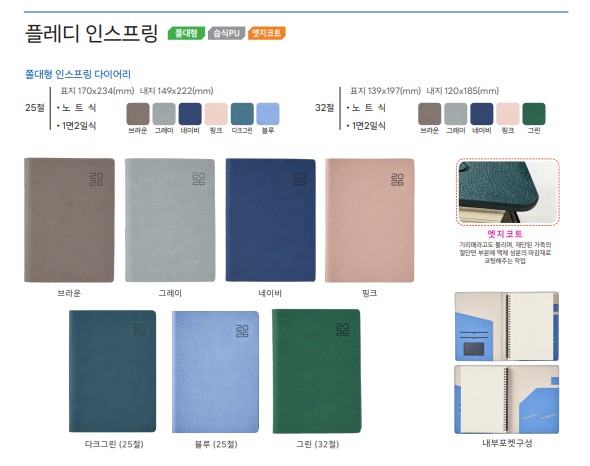Open the 블루 (25절) diary image
The width and height of the screenshot is (590, 466).
tap(215, 372)
